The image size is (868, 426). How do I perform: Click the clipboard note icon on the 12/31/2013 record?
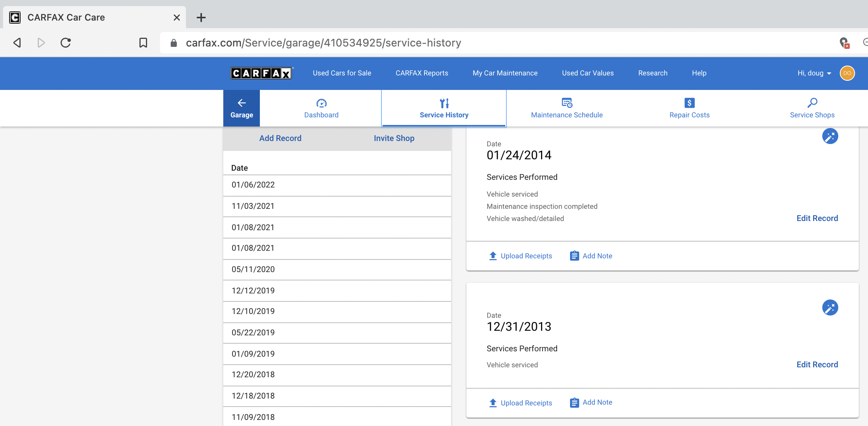574,403
